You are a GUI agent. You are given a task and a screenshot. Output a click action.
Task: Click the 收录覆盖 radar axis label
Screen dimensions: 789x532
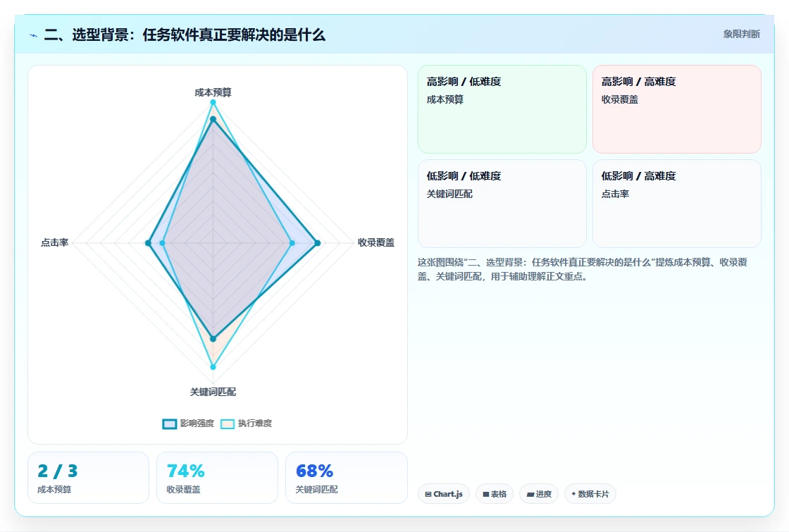(x=376, y=242)
